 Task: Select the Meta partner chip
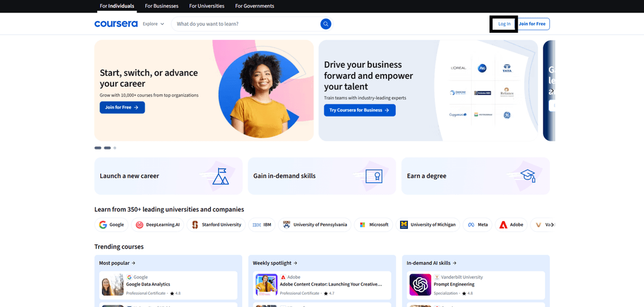[477, 225]
